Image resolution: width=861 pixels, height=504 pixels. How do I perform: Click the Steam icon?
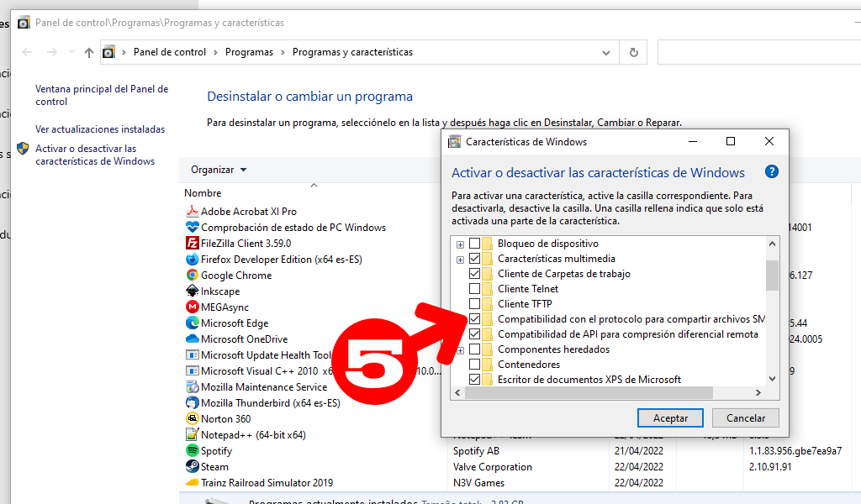tap(192, 466)
